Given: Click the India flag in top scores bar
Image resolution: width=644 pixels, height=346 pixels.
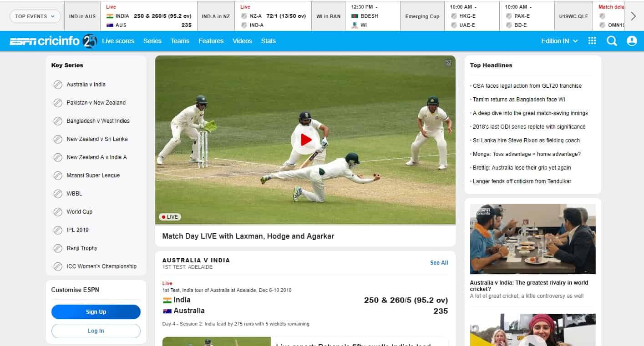Looking at the screenshot, I should pos(110,16).
